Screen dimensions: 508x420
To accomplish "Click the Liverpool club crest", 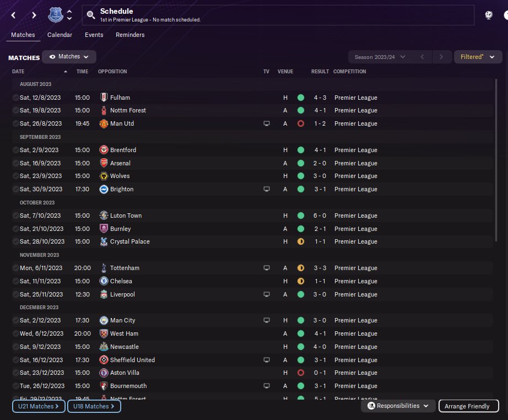I will [104, 294].
